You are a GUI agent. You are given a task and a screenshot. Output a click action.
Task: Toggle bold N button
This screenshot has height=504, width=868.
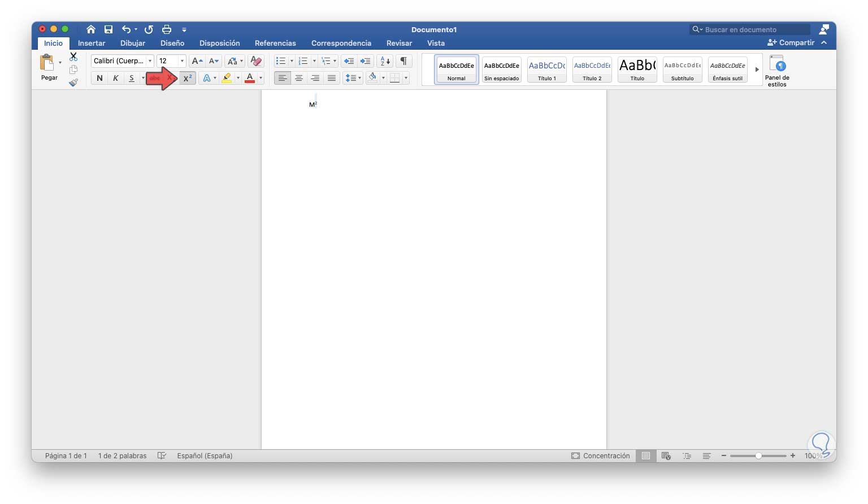point(99,78)
